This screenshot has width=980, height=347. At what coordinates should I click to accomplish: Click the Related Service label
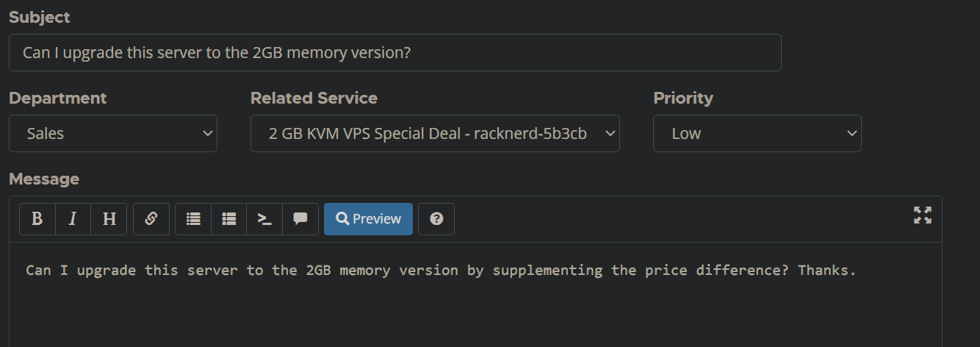314,99
